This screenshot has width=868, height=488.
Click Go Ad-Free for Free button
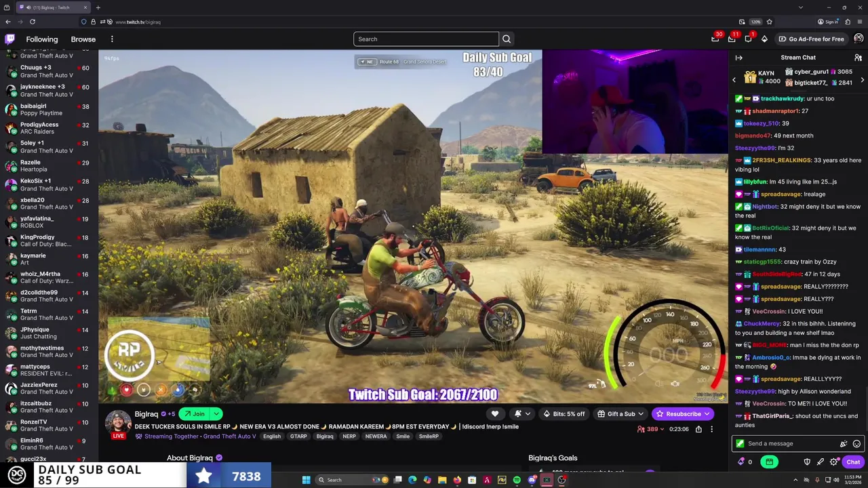point(811,39)
